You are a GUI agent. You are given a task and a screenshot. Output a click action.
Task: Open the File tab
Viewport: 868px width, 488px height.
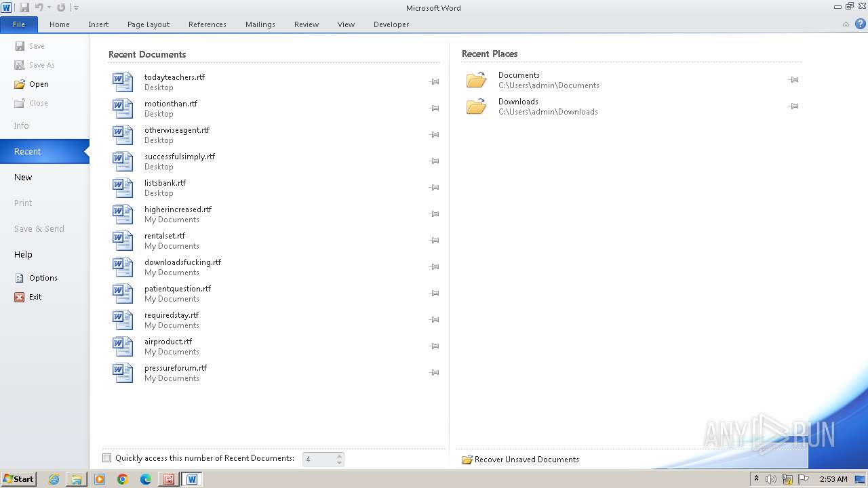point(19,24)
